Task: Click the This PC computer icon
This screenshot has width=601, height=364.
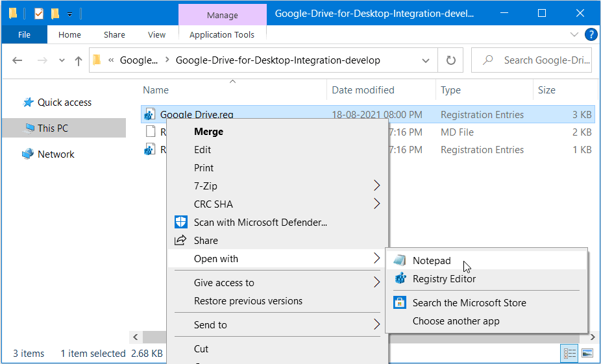Action: 29,128
